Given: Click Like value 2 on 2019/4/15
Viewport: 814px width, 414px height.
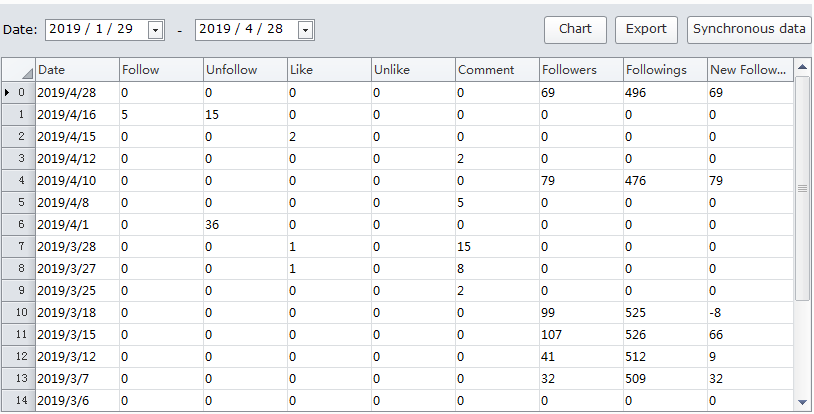Looking at the screenshot, I should [x=330, y=137].
